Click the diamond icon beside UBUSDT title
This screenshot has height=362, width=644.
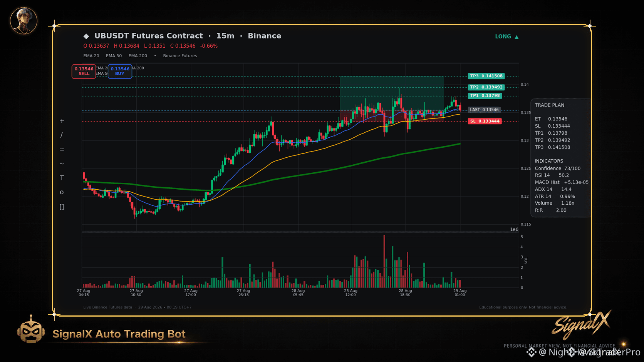coord(86,36)
